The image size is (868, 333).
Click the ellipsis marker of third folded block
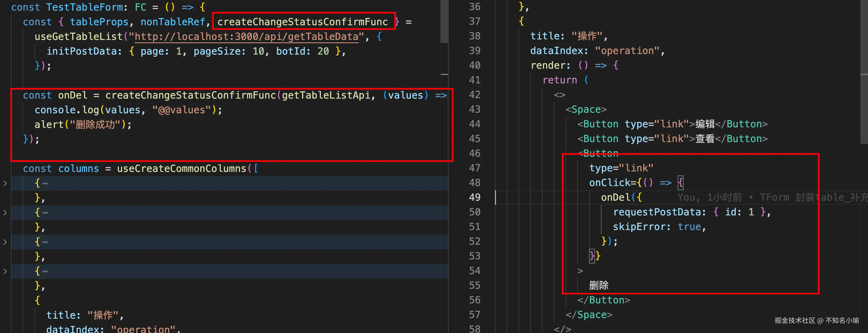45,242
